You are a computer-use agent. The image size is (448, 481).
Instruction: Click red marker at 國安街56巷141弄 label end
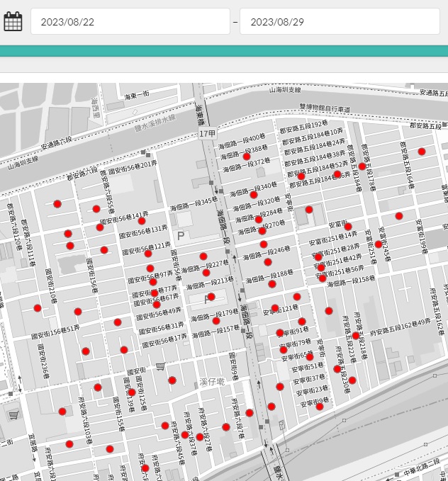click(x=142, y=221)
